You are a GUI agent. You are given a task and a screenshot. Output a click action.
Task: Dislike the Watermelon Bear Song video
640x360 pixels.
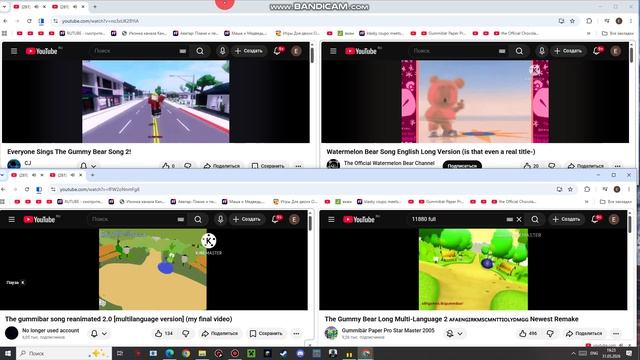pyautogui.click(x=552, y=166)
